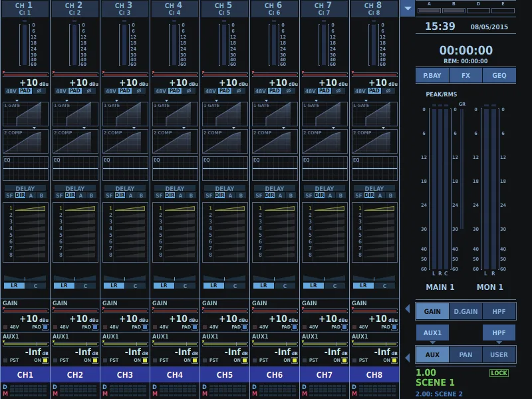Viewport: 532px width, 399px height.
Task: Open the 2 COMP curve on CH 7
Action: pyautogui.click(x=325, y=141)
